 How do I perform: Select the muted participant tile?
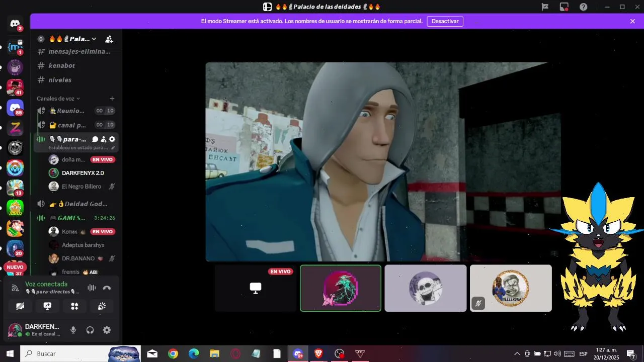pos(511,288)
